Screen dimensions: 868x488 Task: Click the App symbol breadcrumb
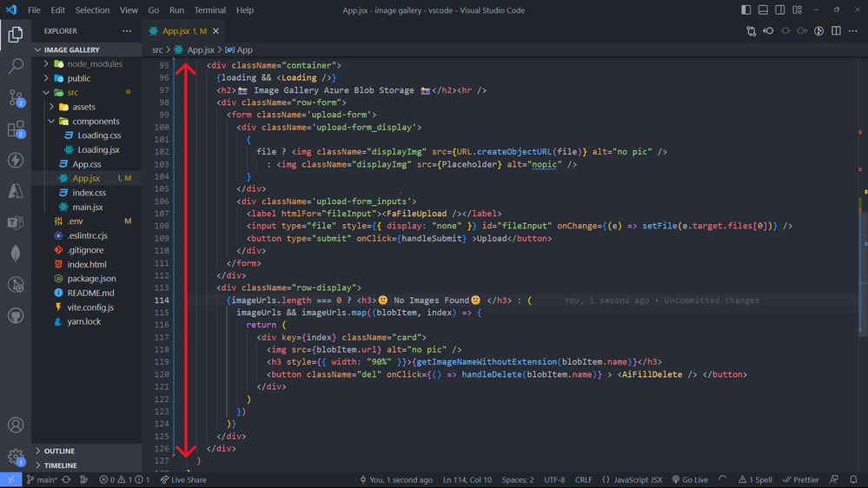tap(239, 49)
